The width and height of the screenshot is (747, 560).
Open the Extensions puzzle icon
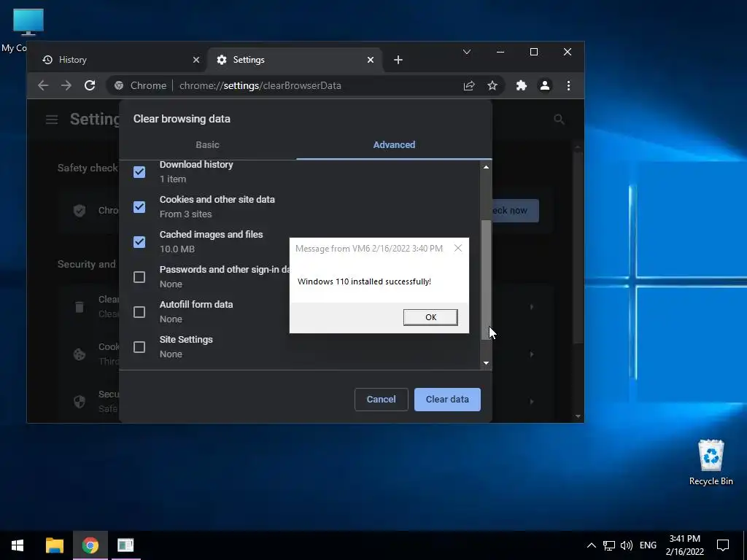pos(522,86)
